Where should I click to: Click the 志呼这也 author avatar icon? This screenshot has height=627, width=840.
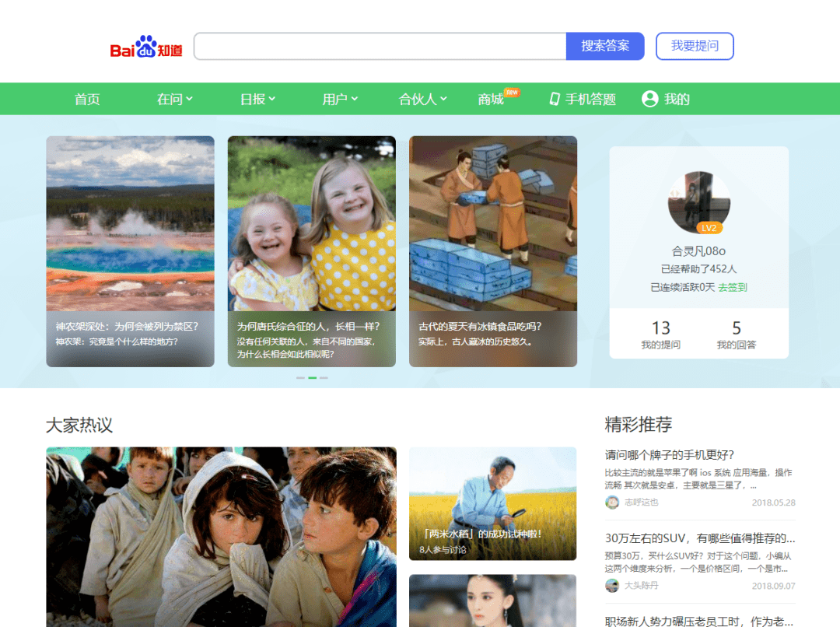click(612, 502)
